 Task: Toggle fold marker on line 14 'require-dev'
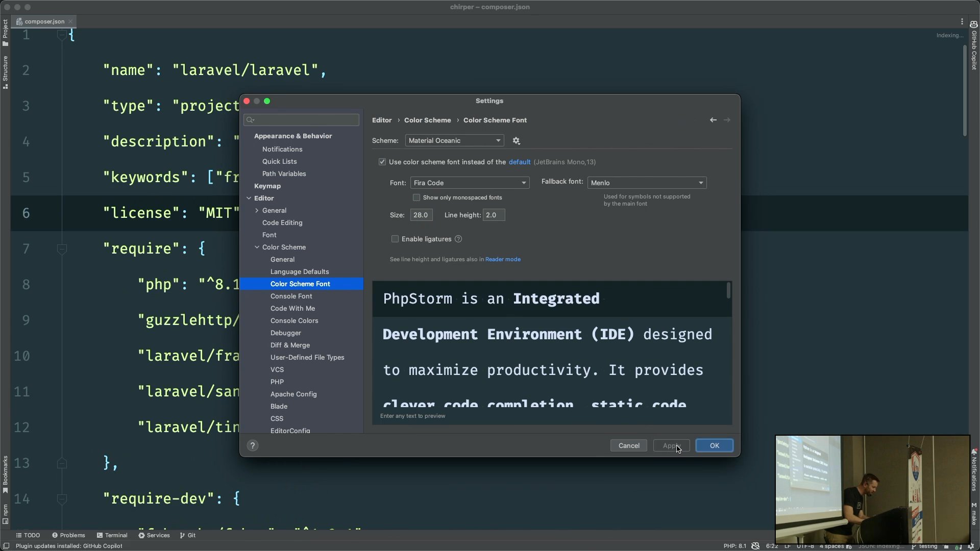(62, 499)
